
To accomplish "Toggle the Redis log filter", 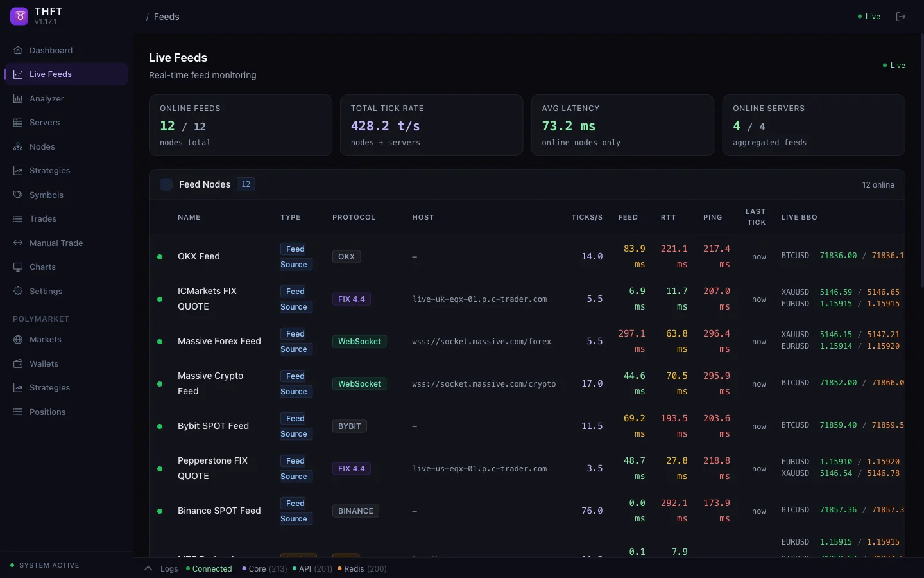I will click(x=363, y=569).
